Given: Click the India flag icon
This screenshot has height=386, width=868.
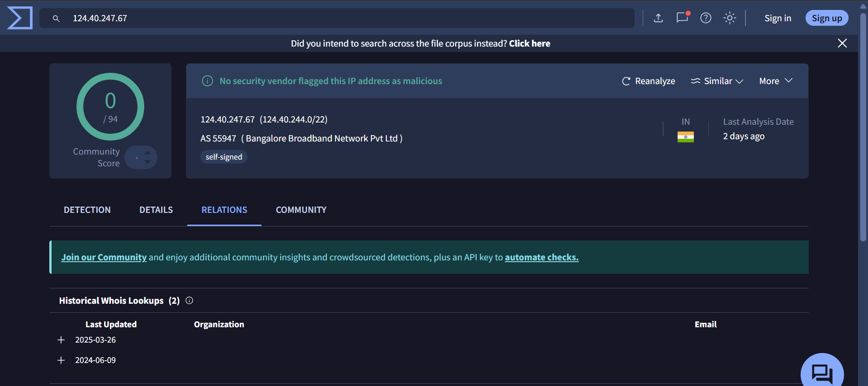Looking at the screenshot, I should pos(685,137).
